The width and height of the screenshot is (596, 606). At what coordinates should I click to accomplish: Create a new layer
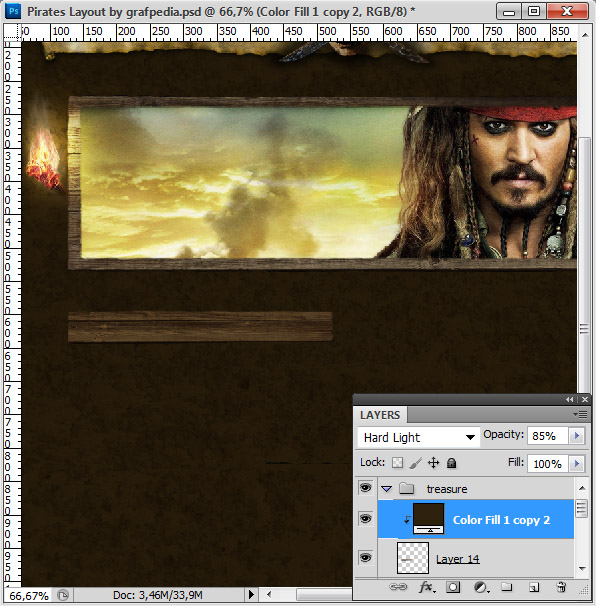point(534,587)
